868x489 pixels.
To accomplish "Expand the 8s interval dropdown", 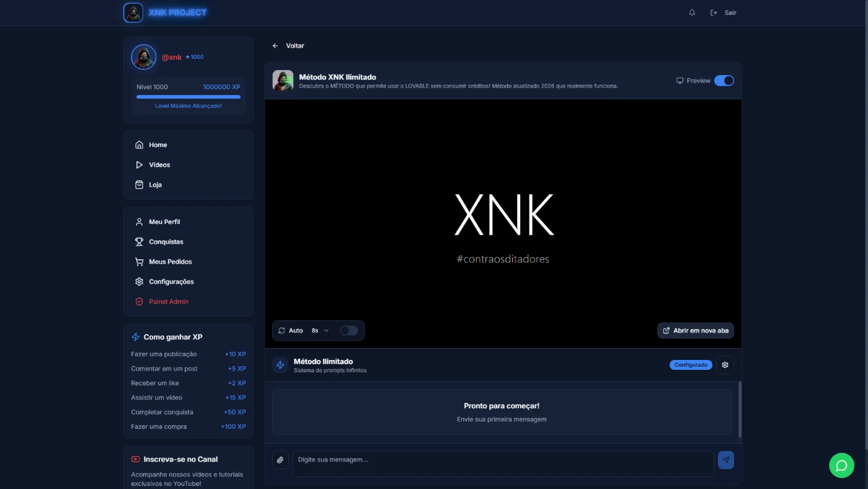I will [320, 331].
